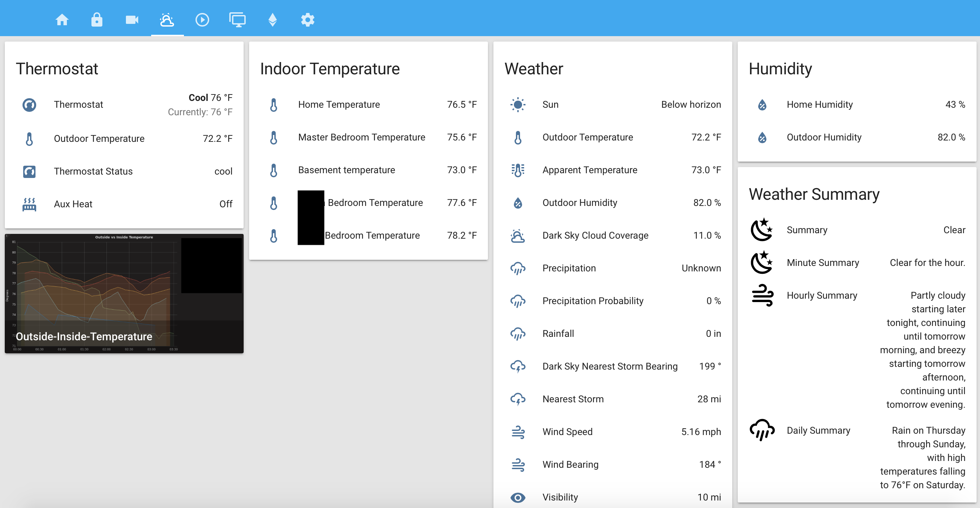This screenshot has width=980, height=508.
Task: Open Master Bedroom Temperature entity
Action: coord(361,137)
